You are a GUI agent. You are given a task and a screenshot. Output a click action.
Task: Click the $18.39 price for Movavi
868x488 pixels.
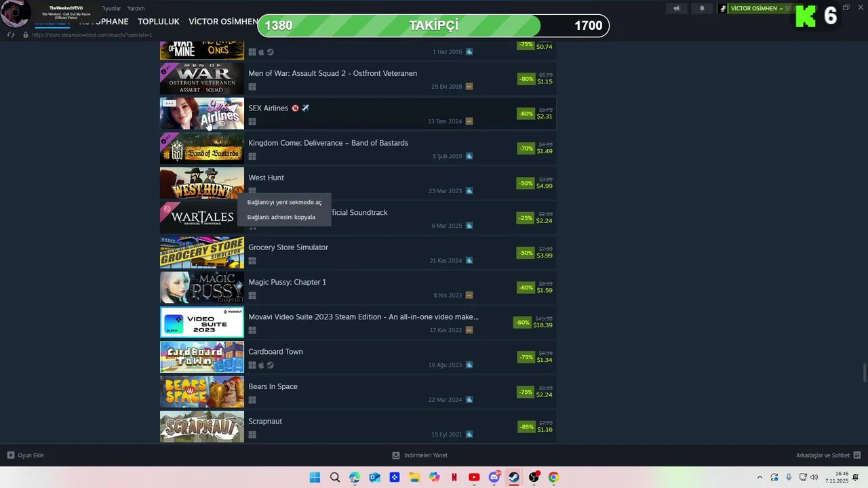pos(542,325)
